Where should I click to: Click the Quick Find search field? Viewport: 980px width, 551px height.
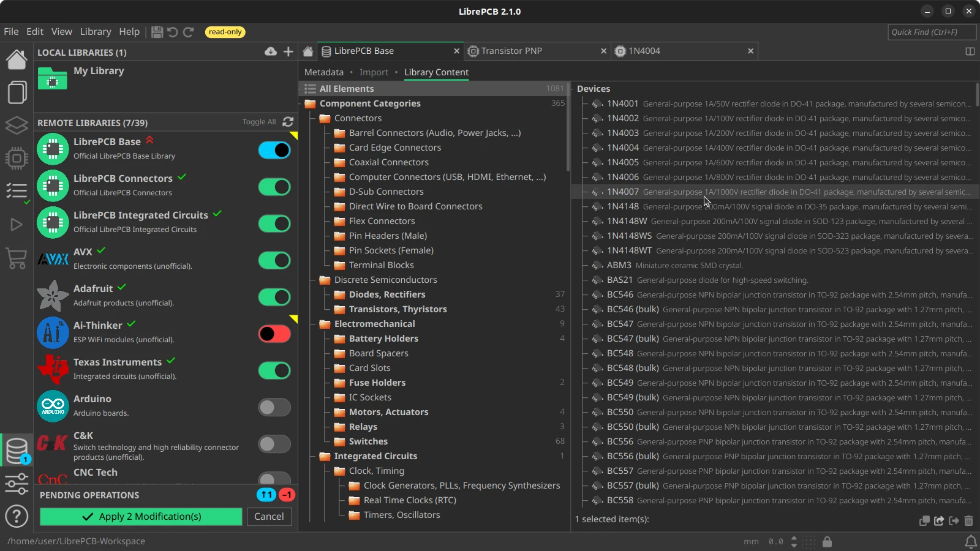point(932,32)
